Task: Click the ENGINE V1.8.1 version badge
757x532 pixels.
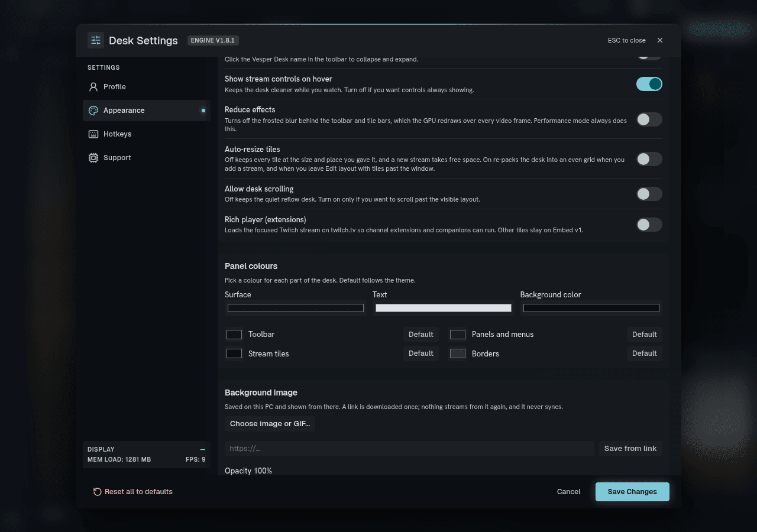Action: click(213, 40)
